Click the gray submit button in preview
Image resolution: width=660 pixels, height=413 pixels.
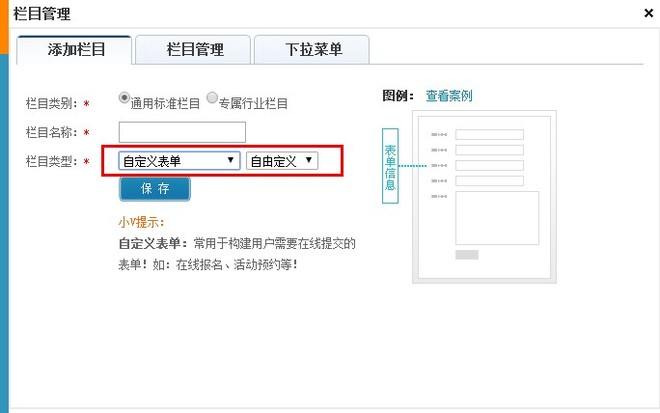[x=466, y=255]
